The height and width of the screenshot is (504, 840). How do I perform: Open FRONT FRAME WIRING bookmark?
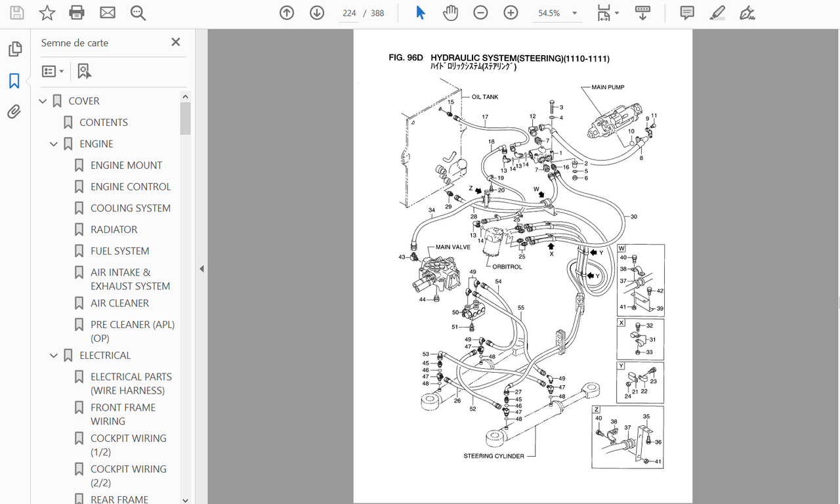[x=123, y=414]
